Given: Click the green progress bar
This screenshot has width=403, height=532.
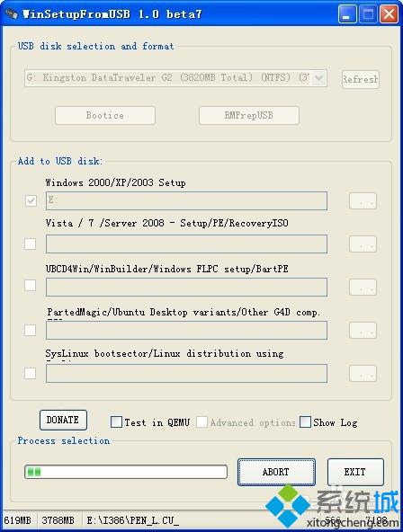Looking at the screenshot, I should tap(126, 472).
